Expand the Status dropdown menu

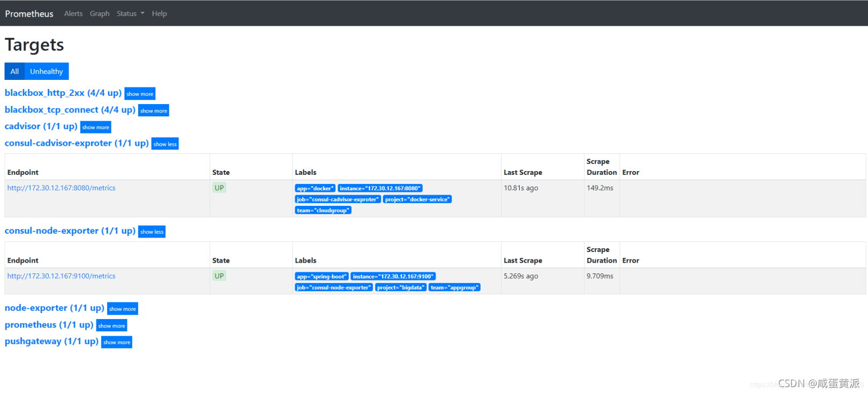(131, 13)
